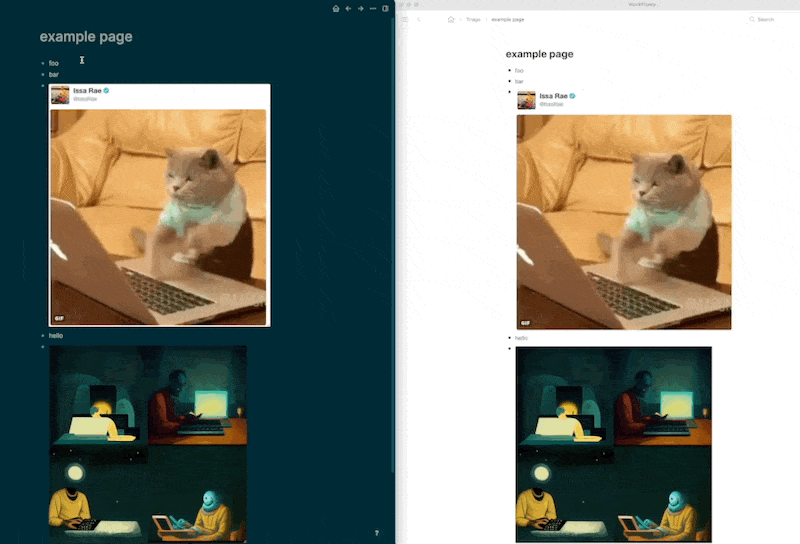
Task: Click the bullet beside the tweet card in the dark pane
Action: [x=42, y=86]
